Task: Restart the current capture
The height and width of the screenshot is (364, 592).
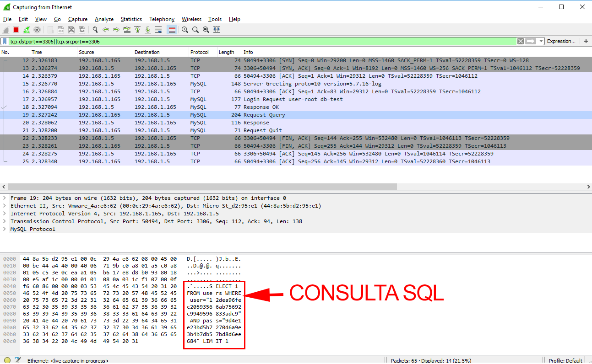Action: click(x=27, y=30)
